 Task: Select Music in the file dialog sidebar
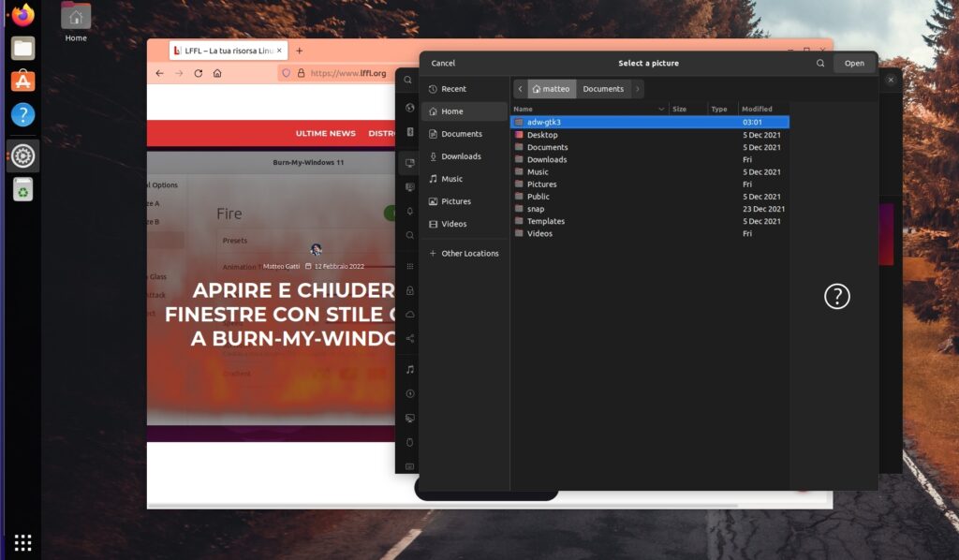pos(465,179)
